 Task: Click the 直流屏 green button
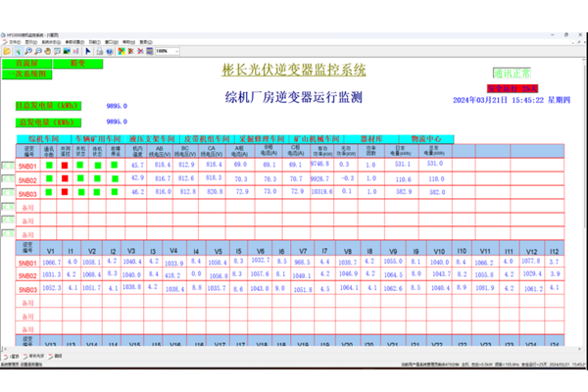coord(28,63)
